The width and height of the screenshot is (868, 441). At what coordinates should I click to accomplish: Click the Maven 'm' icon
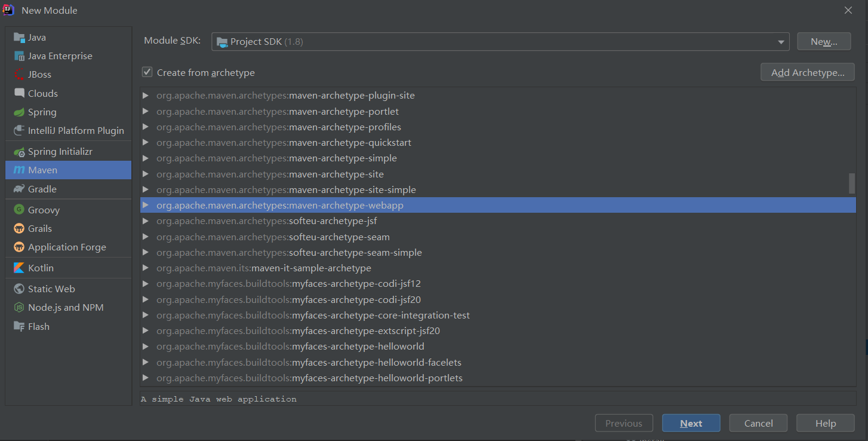pos(19,170)
